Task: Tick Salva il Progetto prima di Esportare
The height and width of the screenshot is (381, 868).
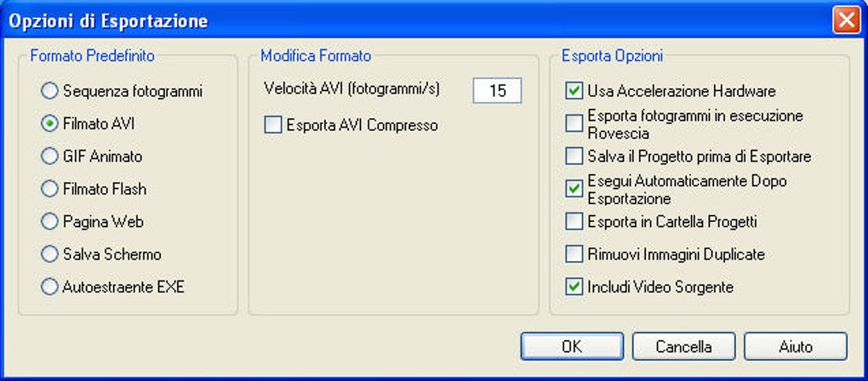Action: click(574, 156)
